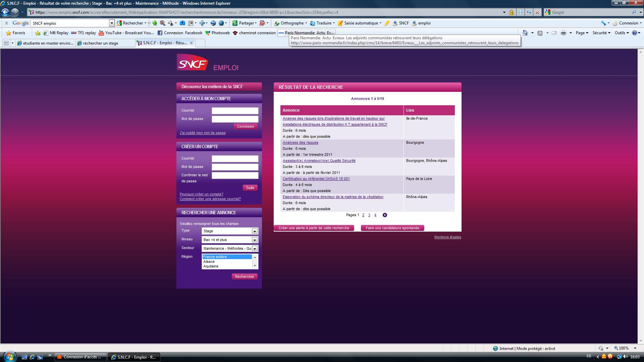Open a new blank tab
Image resolution: width=644 pixels, height=362 pixels.
200,43
